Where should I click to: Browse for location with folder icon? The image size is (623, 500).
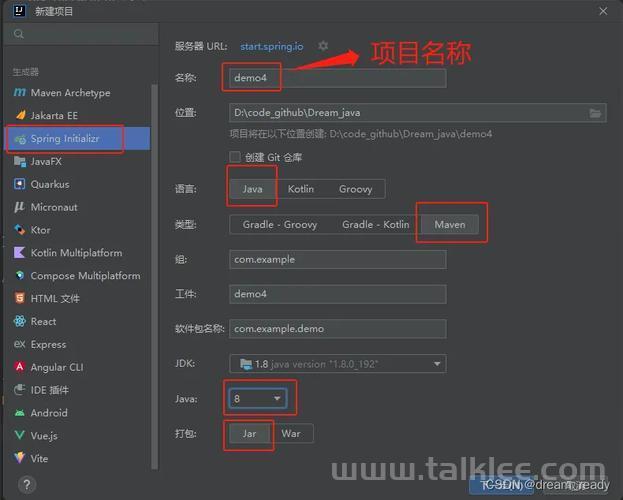point(595,113)
